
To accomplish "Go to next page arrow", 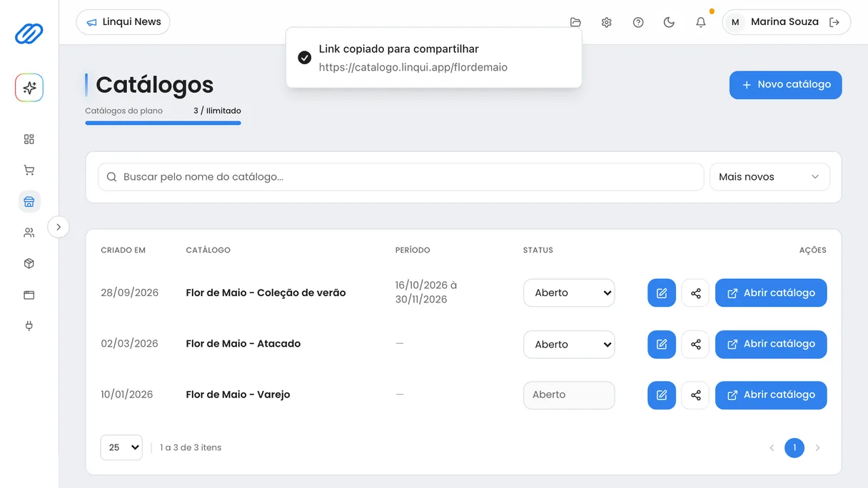I will point(817,448).
